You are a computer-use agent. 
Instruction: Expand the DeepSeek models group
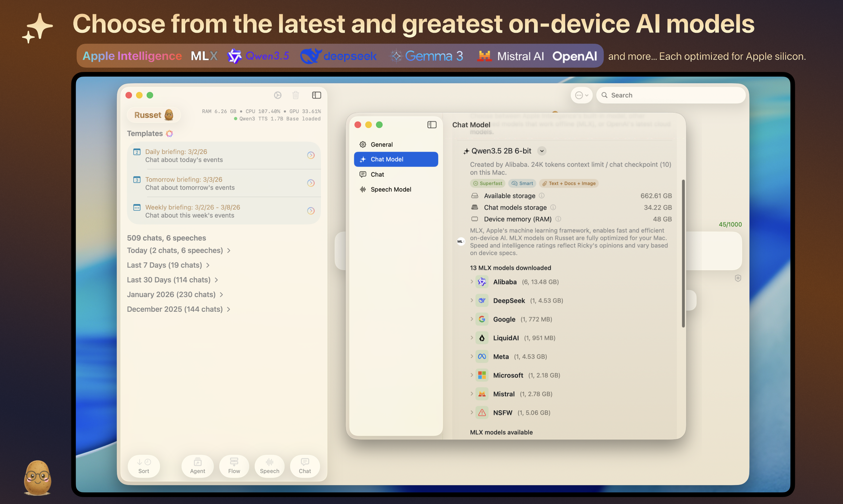point(472,300)
